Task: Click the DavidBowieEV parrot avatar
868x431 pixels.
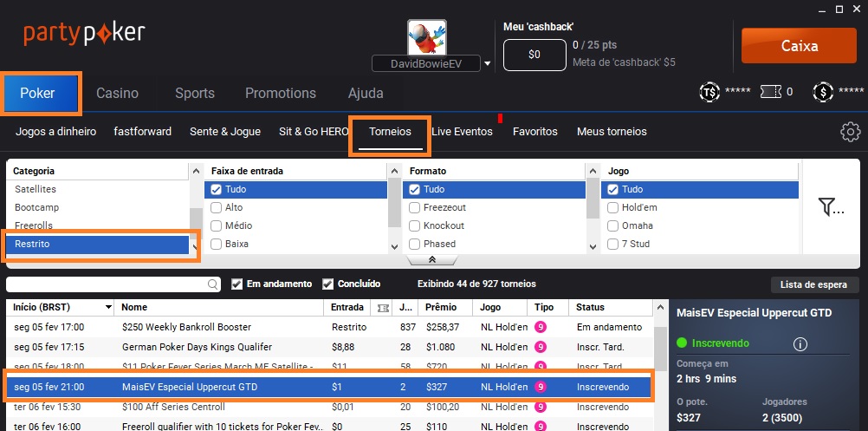Action: click(427, 37)
